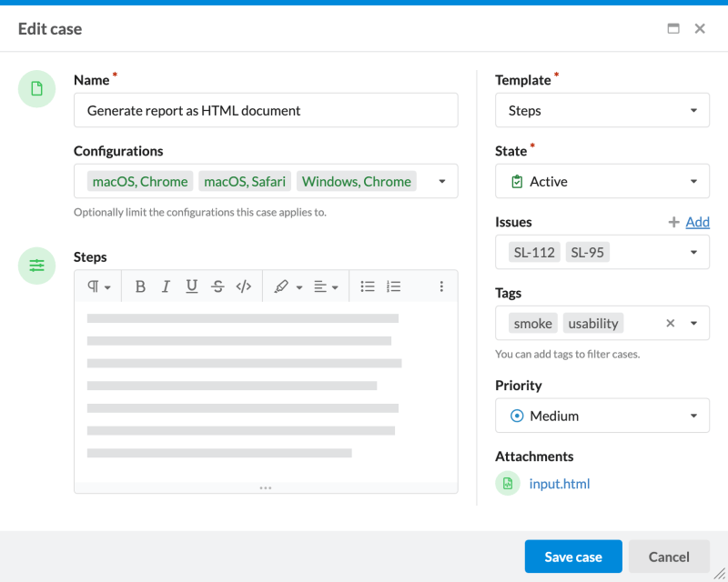Viewport: 728px width, 582px height.
Task: Expand the Tags dropdown arrow
Action: (693, 323)
